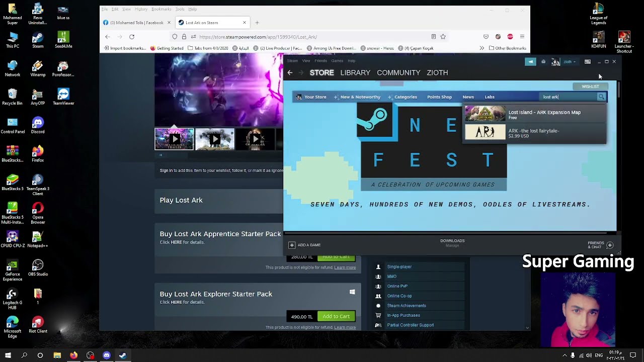Click the Steam announcements megaphone icon
Image resolution: width=644 pixels, height=362 pixels.
click(x=530, y=62)
